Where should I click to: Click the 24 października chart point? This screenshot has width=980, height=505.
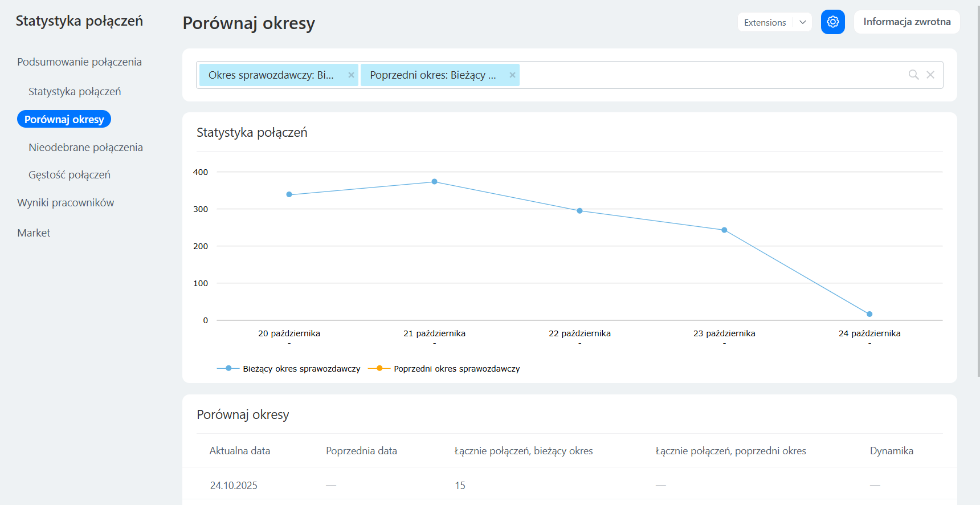(869, 314)
